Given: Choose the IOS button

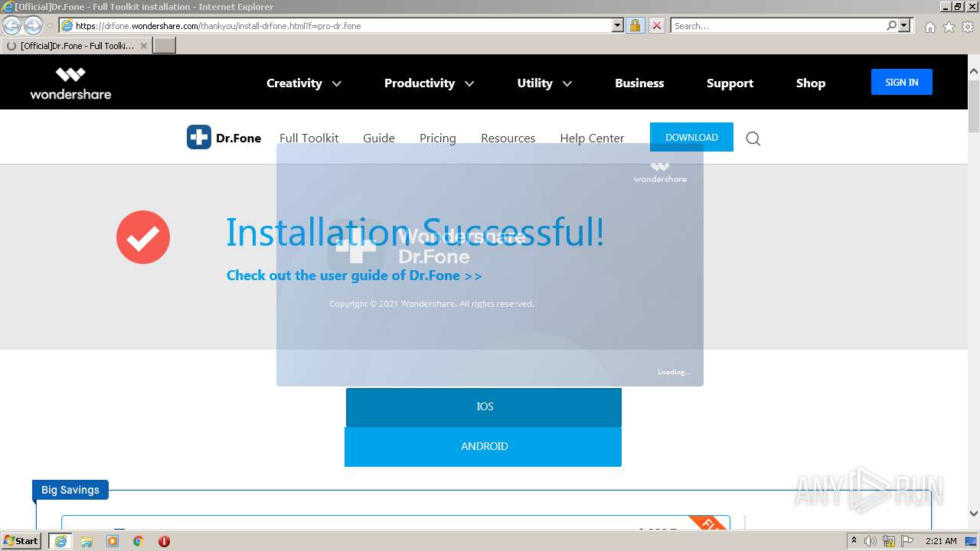Looking at the screenshot, I should pos(484,407).
